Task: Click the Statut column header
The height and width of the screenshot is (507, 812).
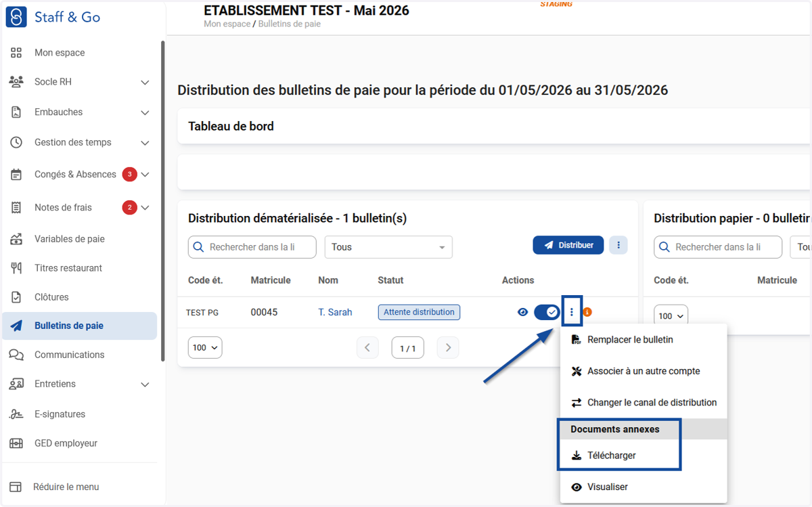Action: 390,280
